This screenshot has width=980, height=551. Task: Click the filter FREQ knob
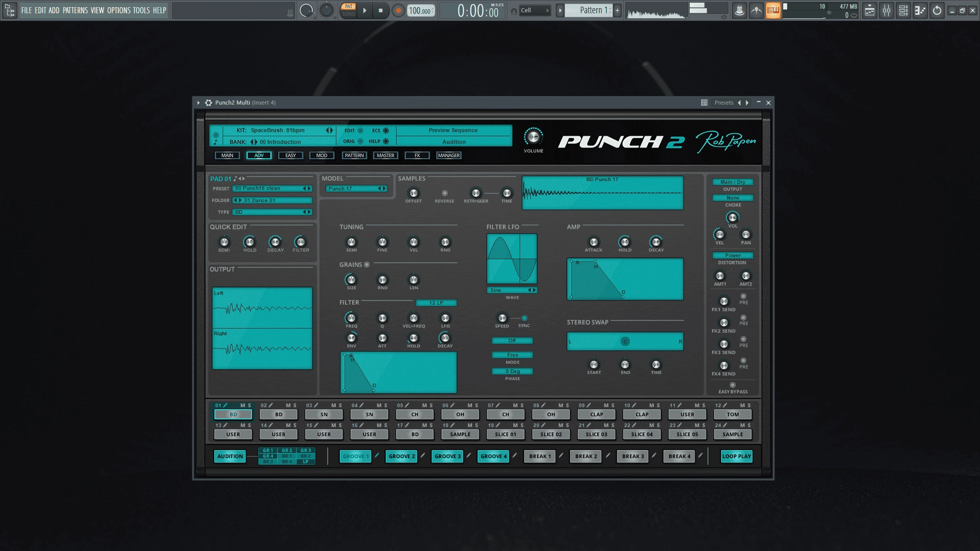351,318
